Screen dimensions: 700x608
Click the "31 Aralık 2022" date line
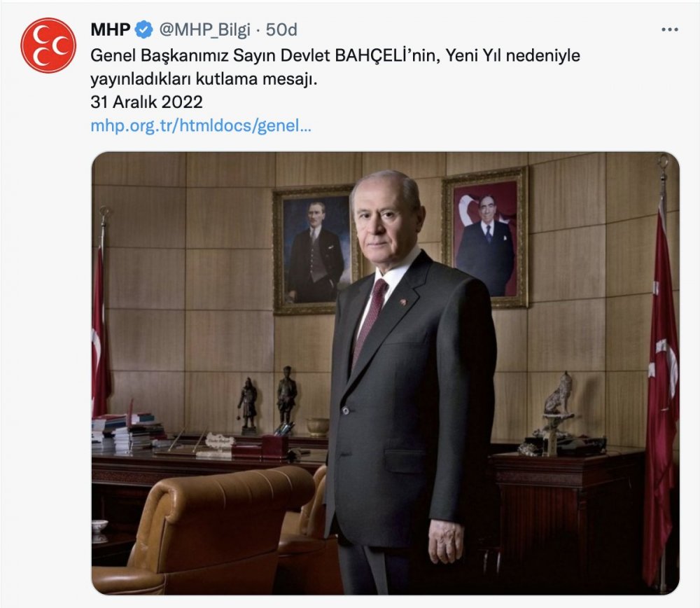pos(146,102)
